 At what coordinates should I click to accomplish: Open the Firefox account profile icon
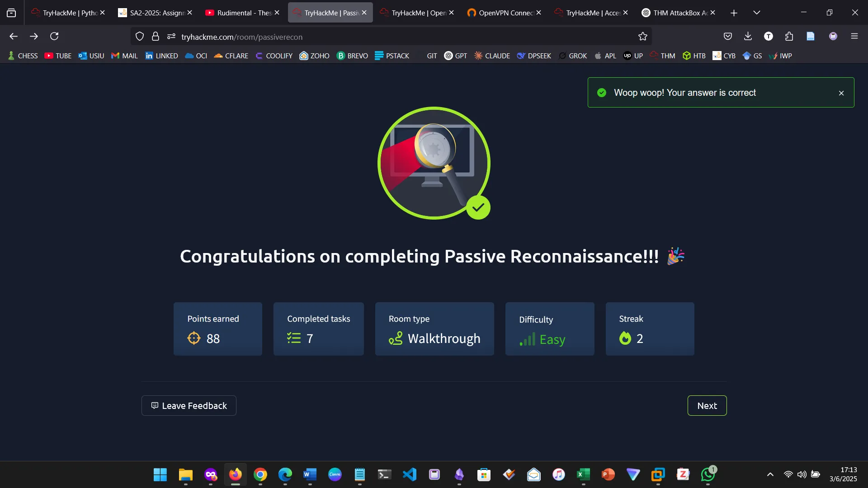coord(833,36)
